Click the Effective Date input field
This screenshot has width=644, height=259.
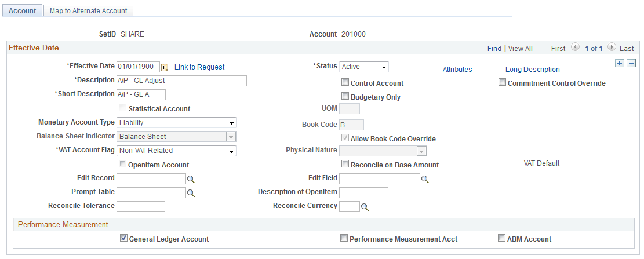click(x=139, y=67)
